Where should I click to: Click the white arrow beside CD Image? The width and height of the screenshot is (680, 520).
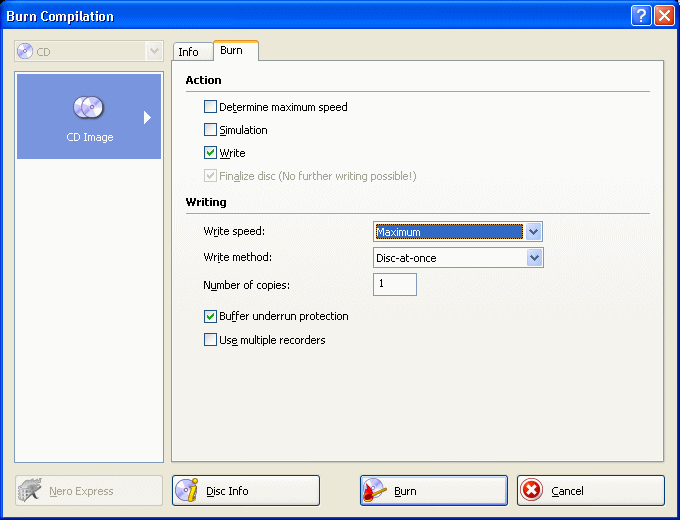147,118
